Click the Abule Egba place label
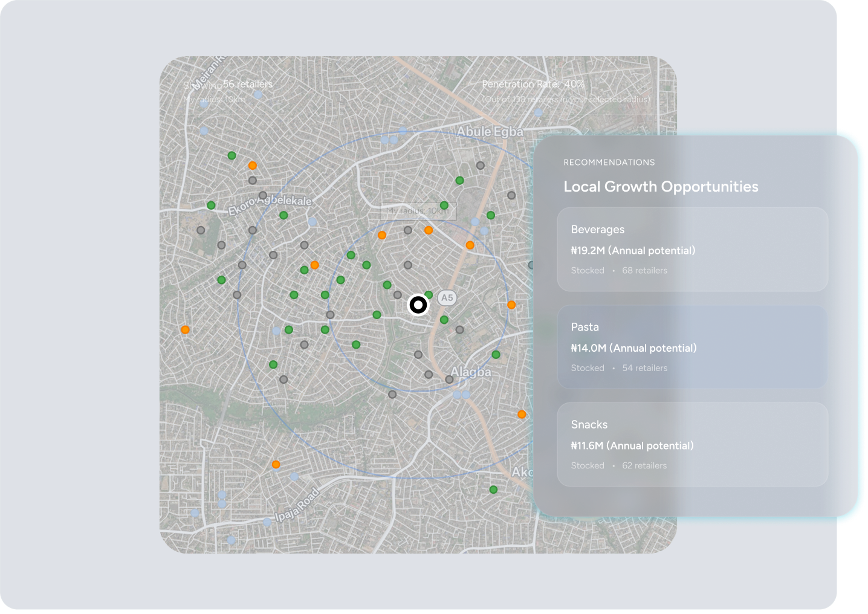Viewport: 868px width, 614px height. tap(490, 132)
